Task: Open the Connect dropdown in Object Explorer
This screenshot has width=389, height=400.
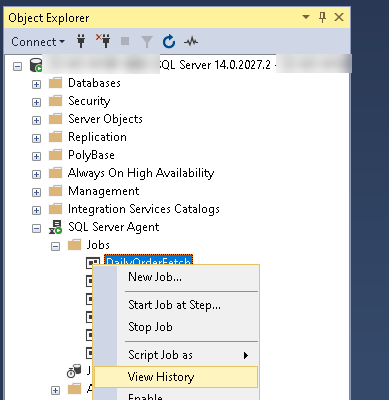Action: coord(38,42)
